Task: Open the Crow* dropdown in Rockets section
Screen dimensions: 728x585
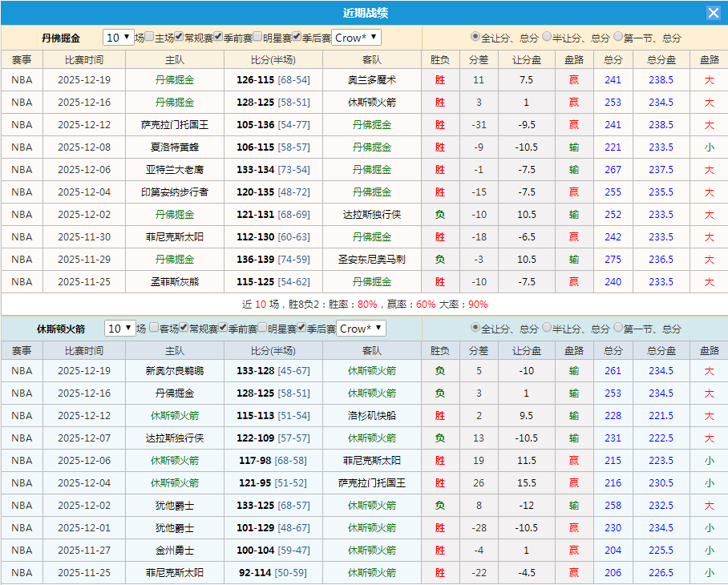Action: [x=360, y=329]
